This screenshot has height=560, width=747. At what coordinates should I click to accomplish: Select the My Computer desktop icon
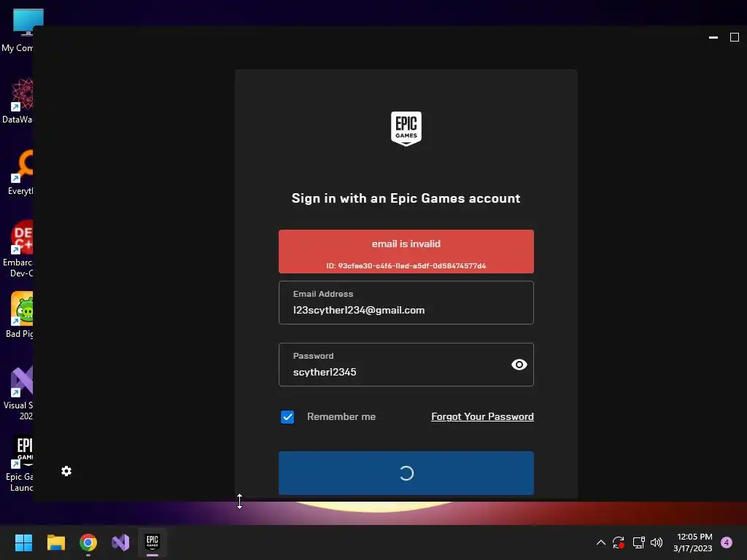[19, 29]
